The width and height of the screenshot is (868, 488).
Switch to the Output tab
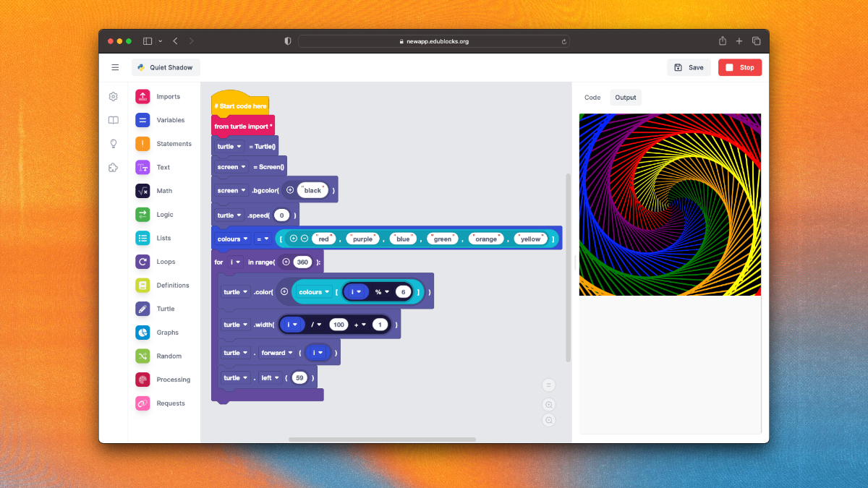(626, 98)
